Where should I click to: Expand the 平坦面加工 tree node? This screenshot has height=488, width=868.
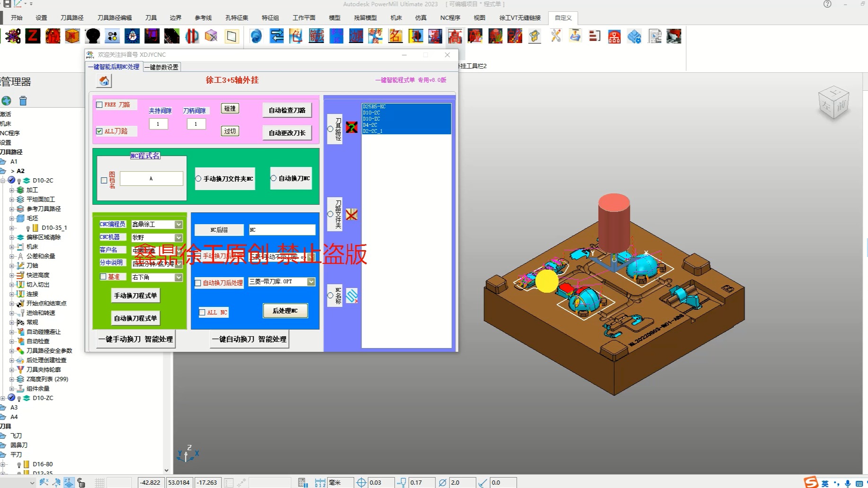(12, 200)
